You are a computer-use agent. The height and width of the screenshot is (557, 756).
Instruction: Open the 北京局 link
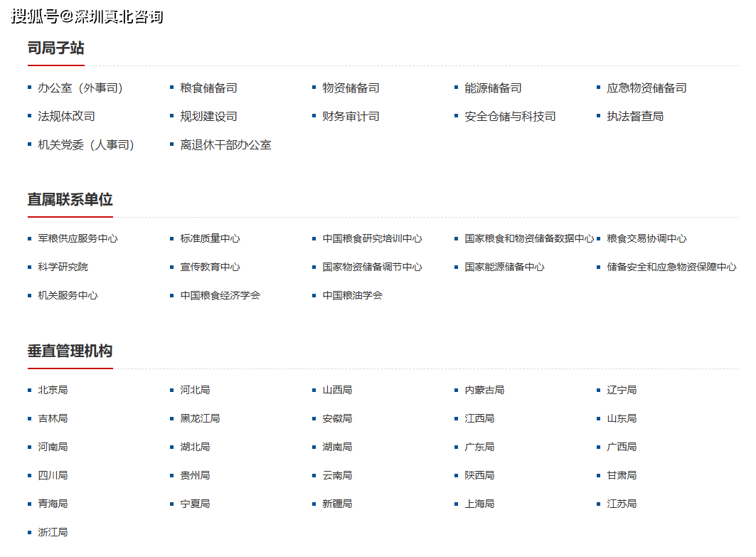53,391
